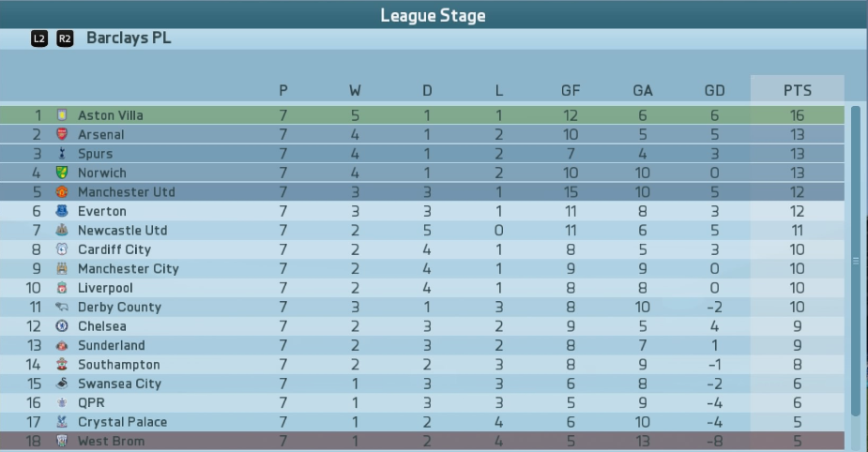Select the PTS column header
The width and height of the screenshot is (868, 452).
coord(797,90)
